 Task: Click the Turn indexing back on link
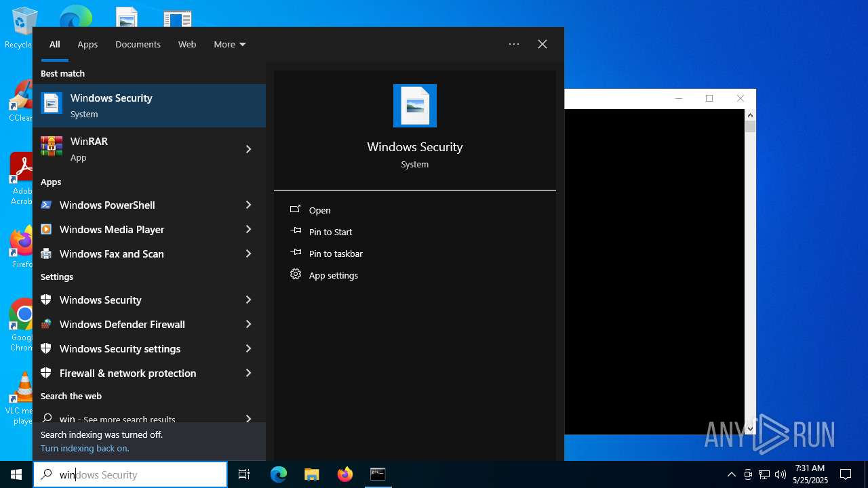pyautogui.click(x=85, y=448)
